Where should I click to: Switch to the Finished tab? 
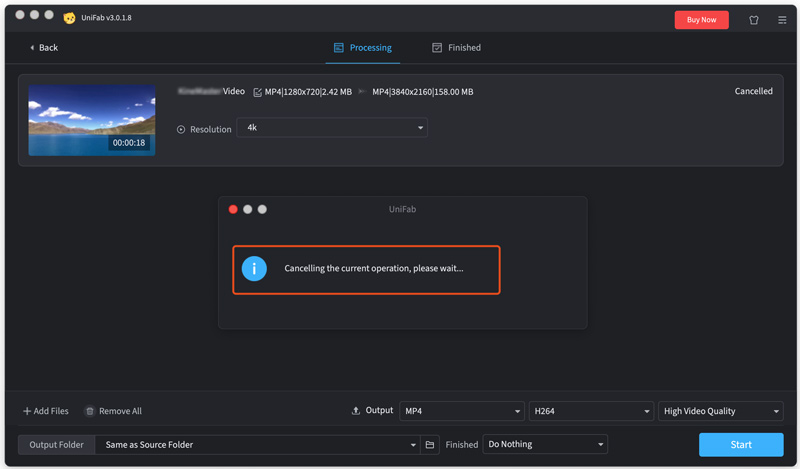pos(457,47)
